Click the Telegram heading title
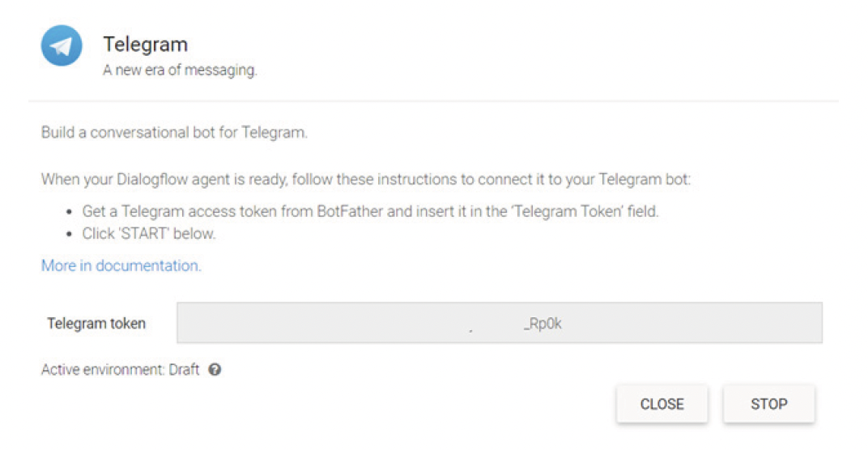 [145, 45]
